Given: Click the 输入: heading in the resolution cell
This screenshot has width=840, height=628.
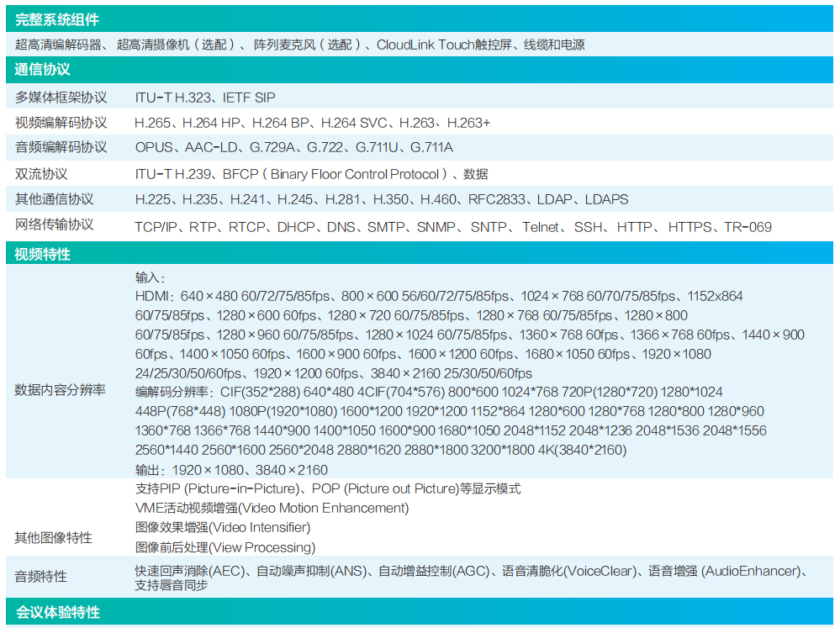Looking at the screenshot, I should click(151, 277).
